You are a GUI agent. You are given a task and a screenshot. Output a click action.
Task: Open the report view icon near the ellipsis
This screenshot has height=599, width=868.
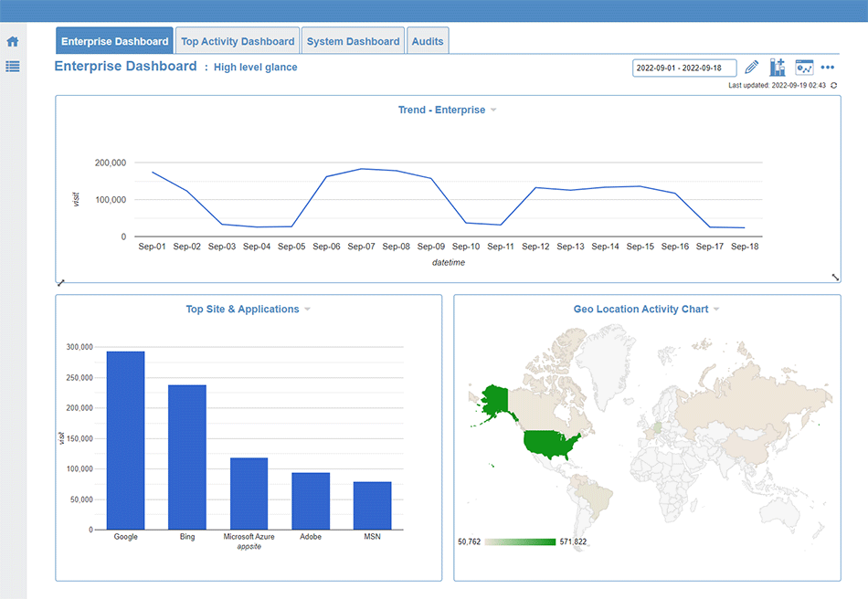click(x=804, y=67)
